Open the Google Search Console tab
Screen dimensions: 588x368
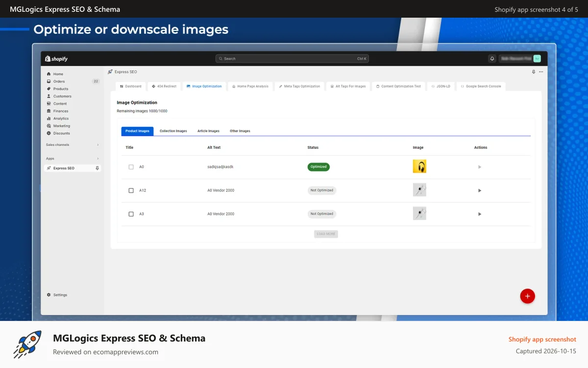click(481, 86)
